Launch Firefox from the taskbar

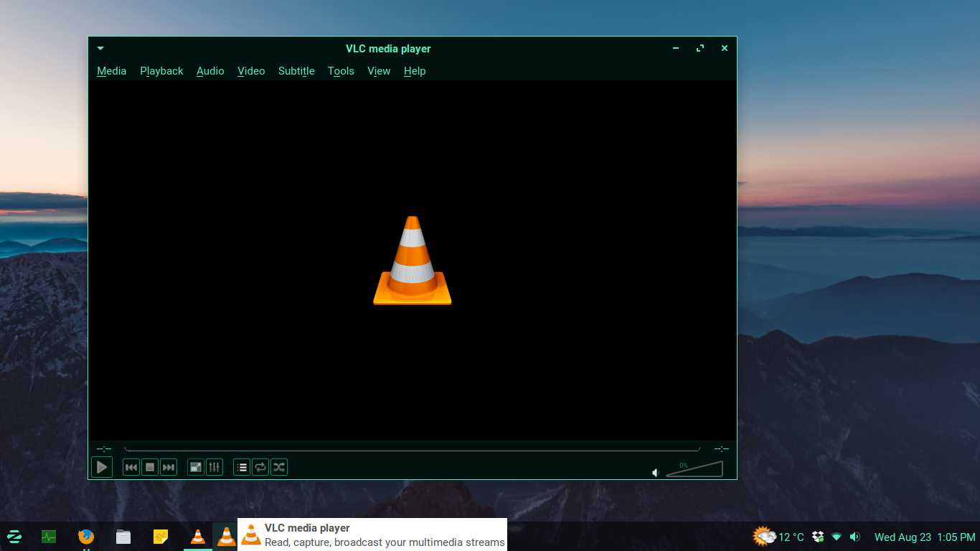tap(86, 537)
